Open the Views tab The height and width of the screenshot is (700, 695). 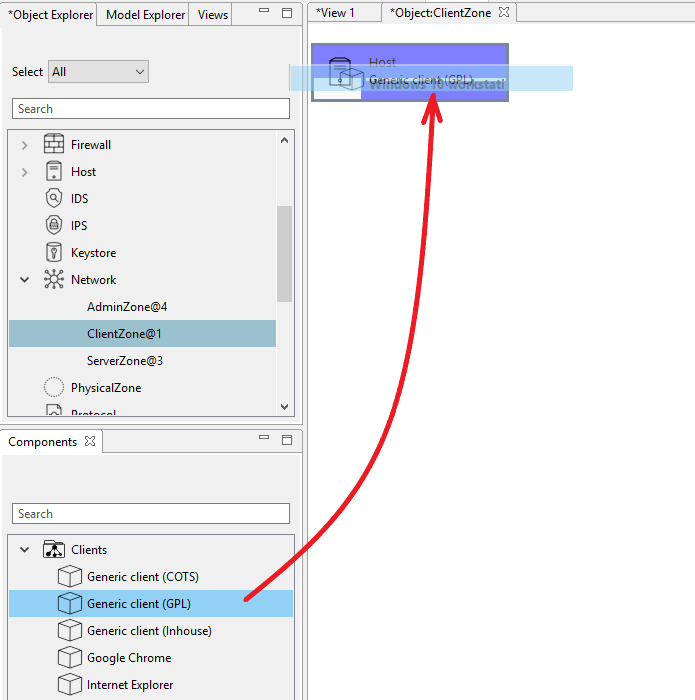(212, 14)
